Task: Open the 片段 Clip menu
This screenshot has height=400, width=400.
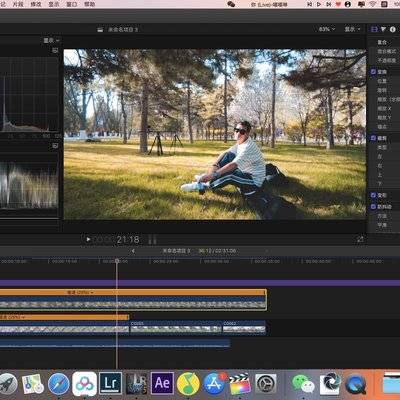Action: point(18,4)
